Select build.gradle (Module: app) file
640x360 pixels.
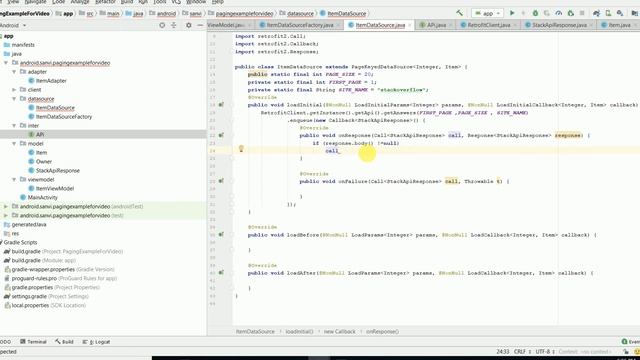pyautogui.click(x=40, y=260)
